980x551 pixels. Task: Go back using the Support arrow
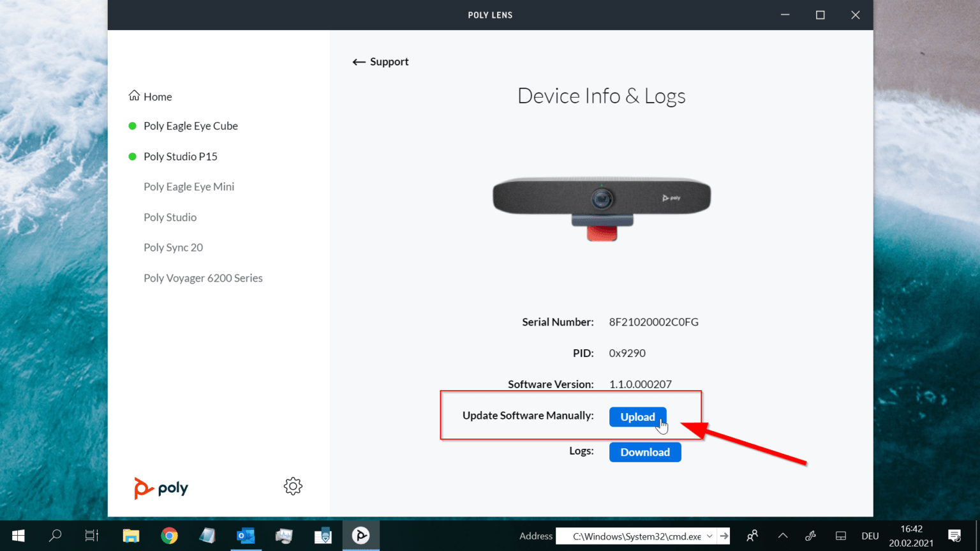coord(380,62)
